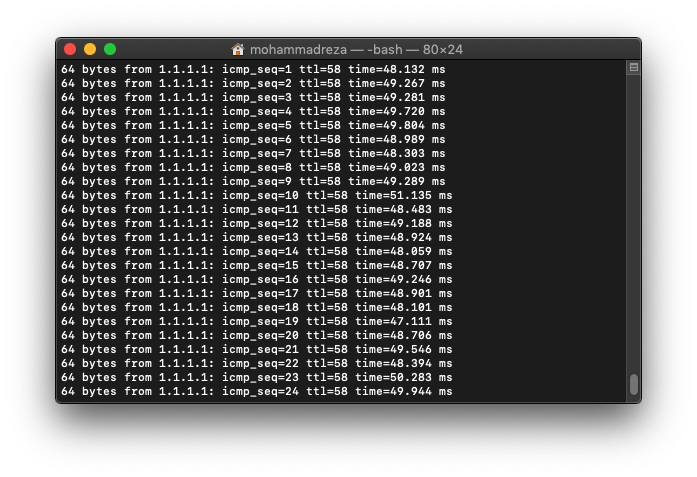This screenshot has width=697, height=477.
Task: Click the line showing time=49.546 ms
Action: (x=257, y=349)
